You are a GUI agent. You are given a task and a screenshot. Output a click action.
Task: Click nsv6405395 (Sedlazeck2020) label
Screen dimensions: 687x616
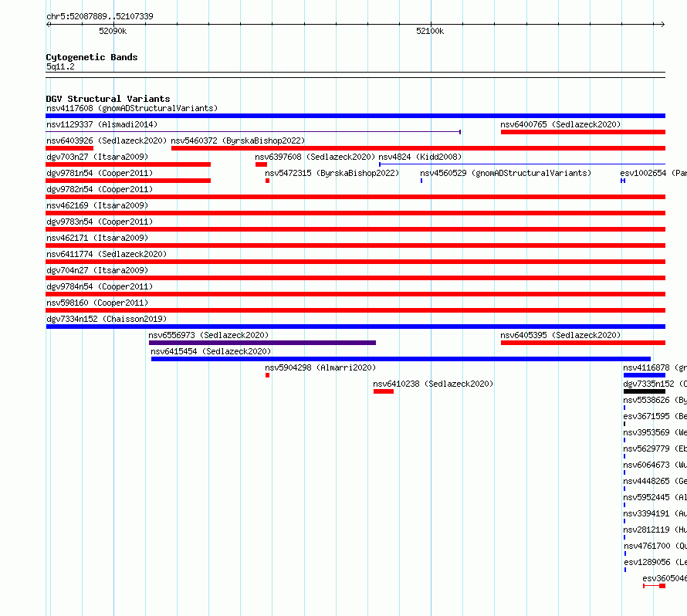(x=560, y=335)
